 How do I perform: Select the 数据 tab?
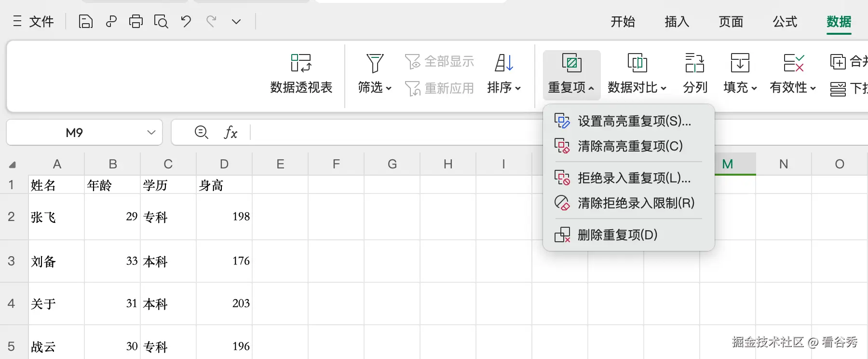click(839, 22)
